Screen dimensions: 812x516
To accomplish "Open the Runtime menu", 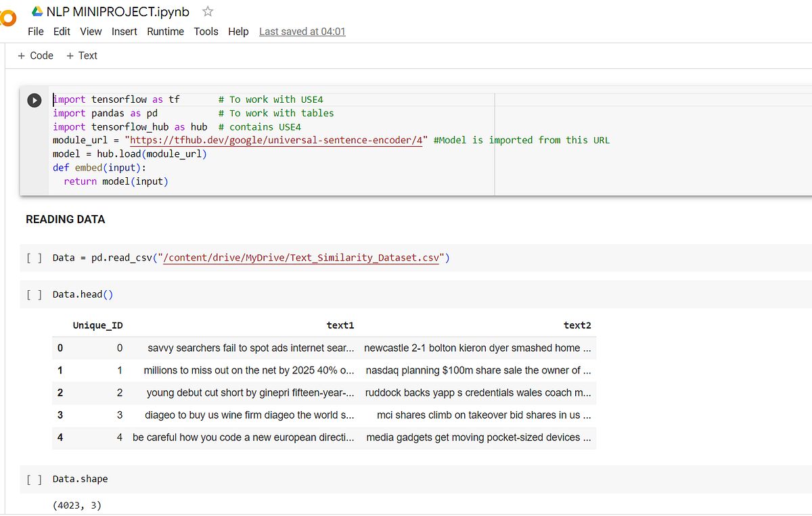I will (x=165, y=31).
